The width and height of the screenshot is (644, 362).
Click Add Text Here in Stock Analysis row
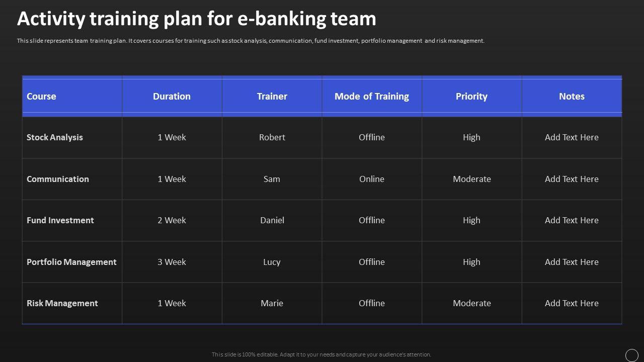click(572, 137)
